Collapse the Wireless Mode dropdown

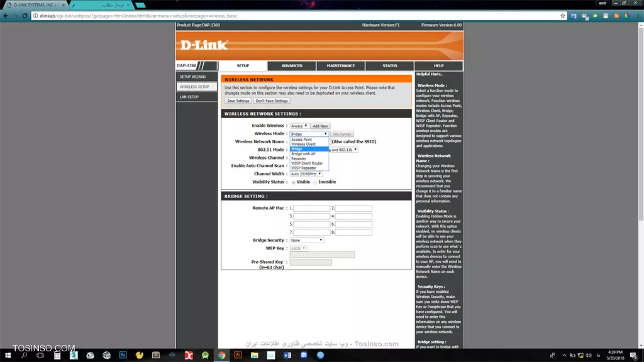[x=309, y=134]
